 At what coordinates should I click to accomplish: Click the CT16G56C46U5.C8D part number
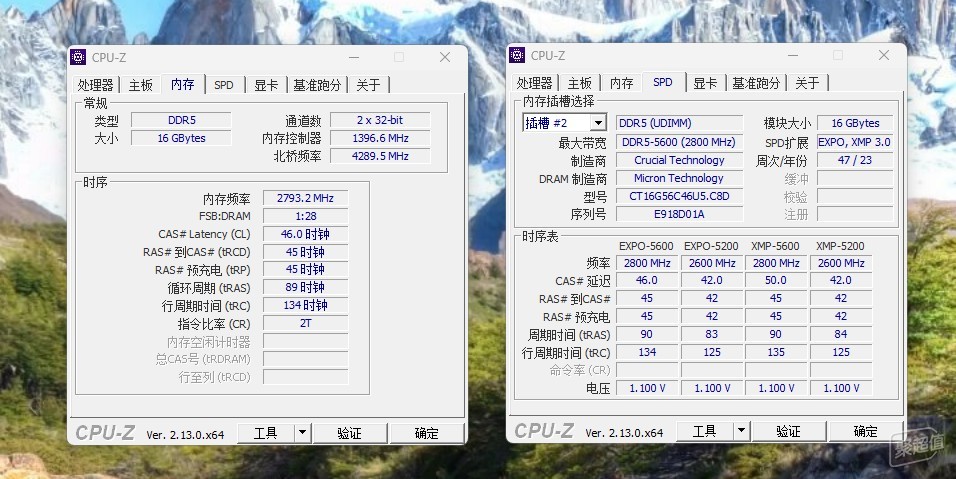click(679, 196)
